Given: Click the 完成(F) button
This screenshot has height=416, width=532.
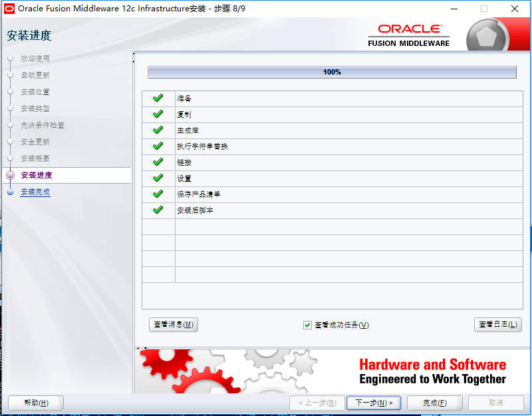Looking at the screenshot, I should tap(435, 403).
